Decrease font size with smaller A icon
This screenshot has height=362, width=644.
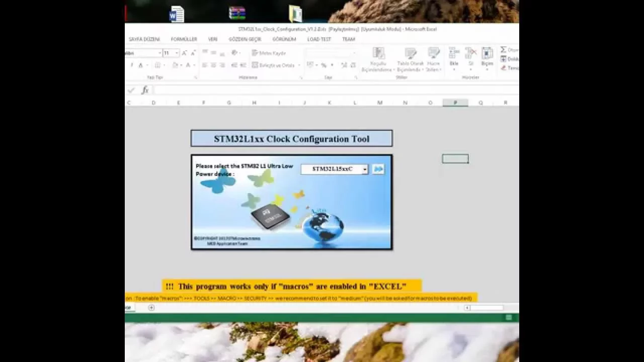pos(193,53)
